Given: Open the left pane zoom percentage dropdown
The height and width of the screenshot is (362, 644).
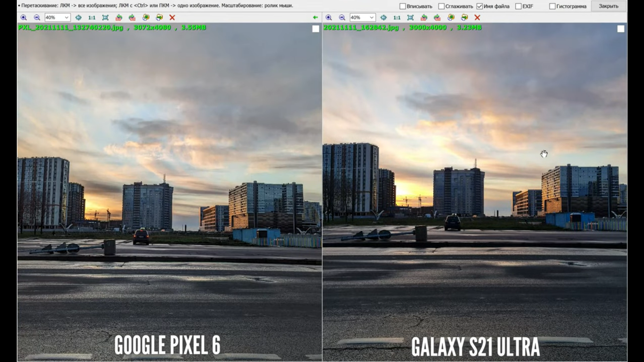Looking at the screenshot, I should (57, 17).
